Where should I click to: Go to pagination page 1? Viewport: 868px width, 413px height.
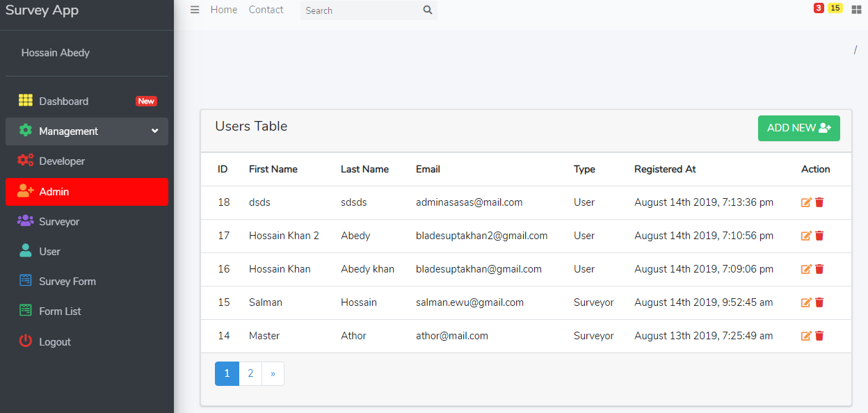227,373
